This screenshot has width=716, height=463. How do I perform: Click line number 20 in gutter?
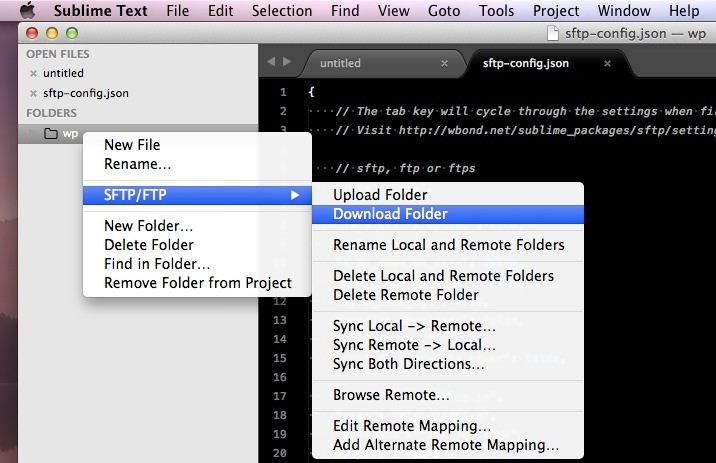(x=280, y=453)
